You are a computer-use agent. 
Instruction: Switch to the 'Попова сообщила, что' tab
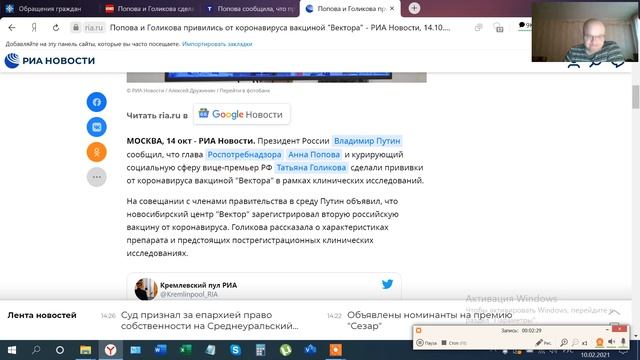click(250, 9)
